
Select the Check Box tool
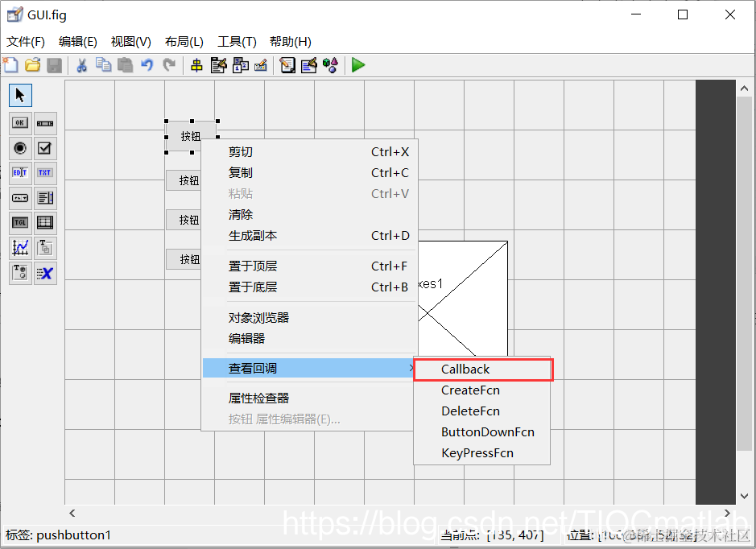[44, 148]
